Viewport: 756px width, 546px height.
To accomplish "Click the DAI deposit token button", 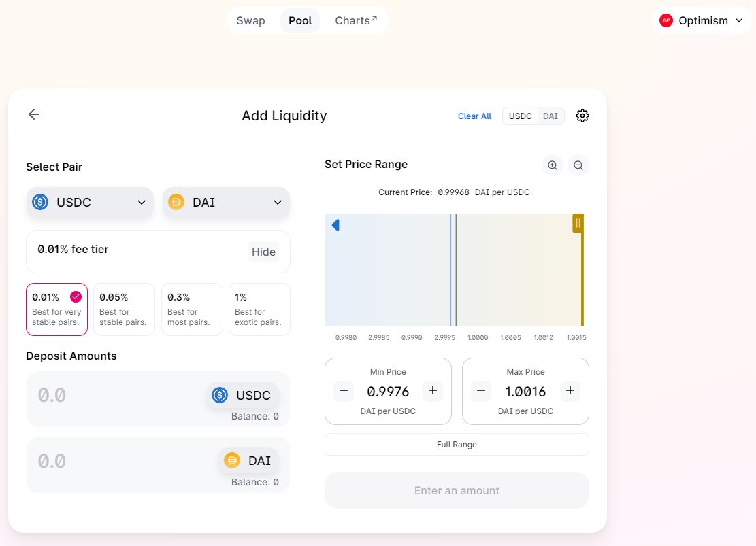I will [x=249, y=461].
